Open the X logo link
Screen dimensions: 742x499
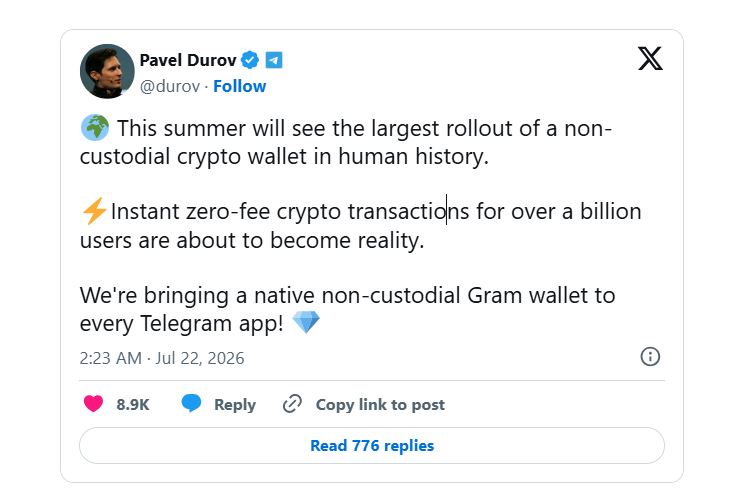click(x=650, y=58)
